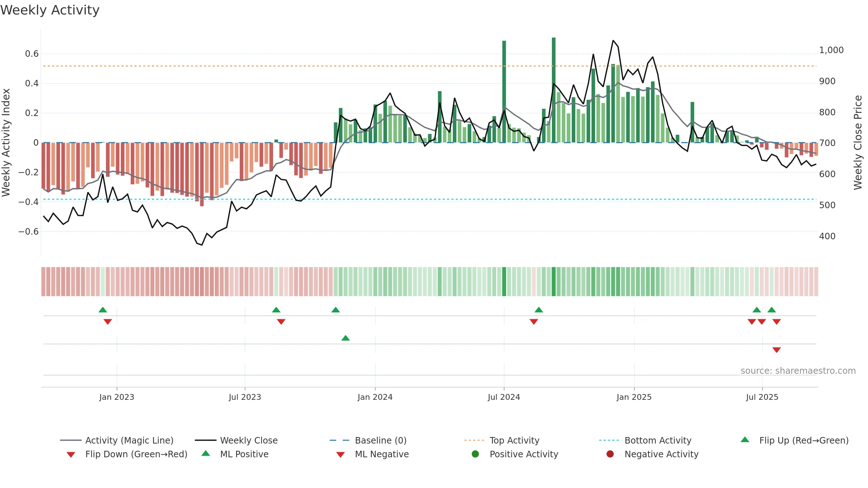The width and height of the screenshot is (868, 488).
Task: Click the '−0.6' left axis tick label
Action: (x=28, y=231)
